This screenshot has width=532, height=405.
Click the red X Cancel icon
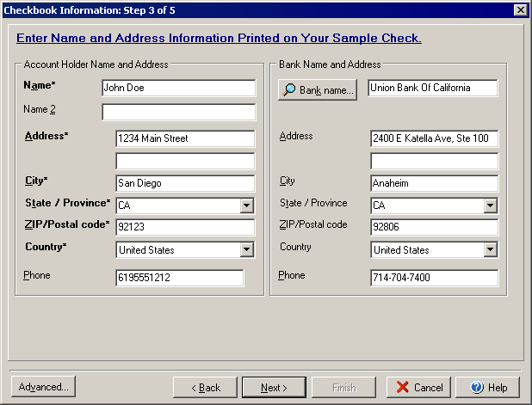pos(402,387)
